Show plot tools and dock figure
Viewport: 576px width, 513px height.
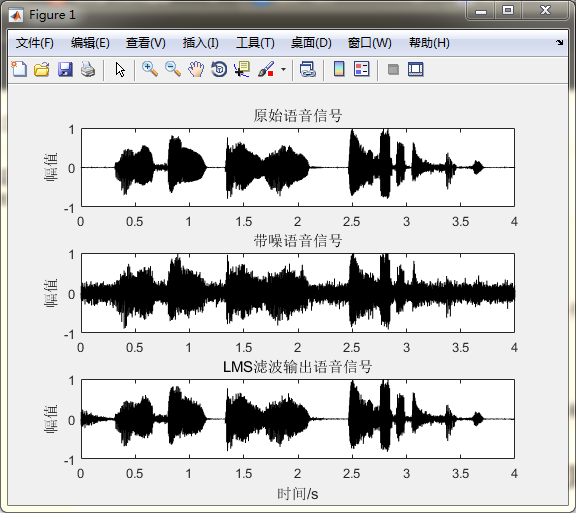[x=416, y=69]
